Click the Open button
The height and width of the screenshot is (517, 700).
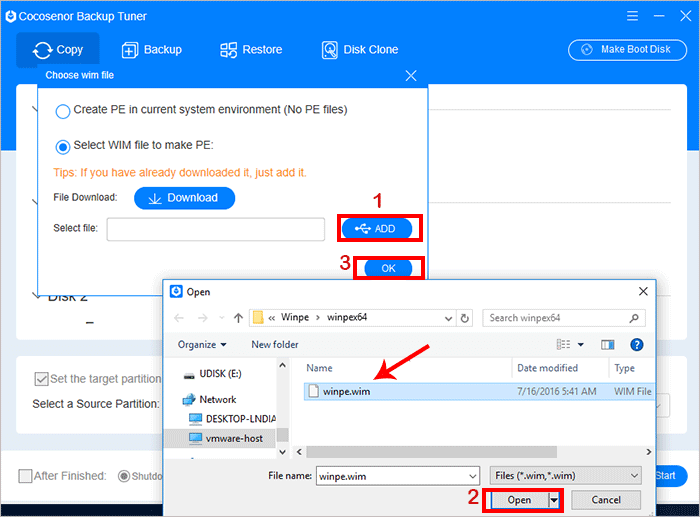coord(519,500)
